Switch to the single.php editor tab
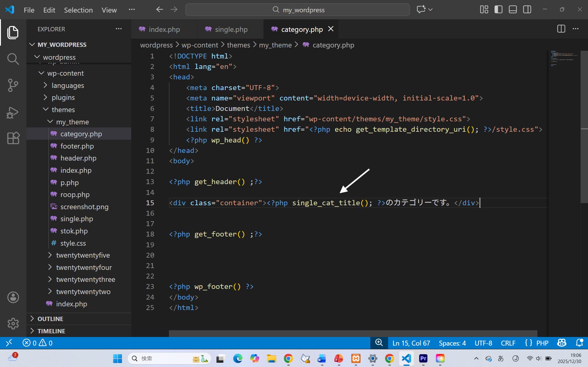 (x=231, y=29)
